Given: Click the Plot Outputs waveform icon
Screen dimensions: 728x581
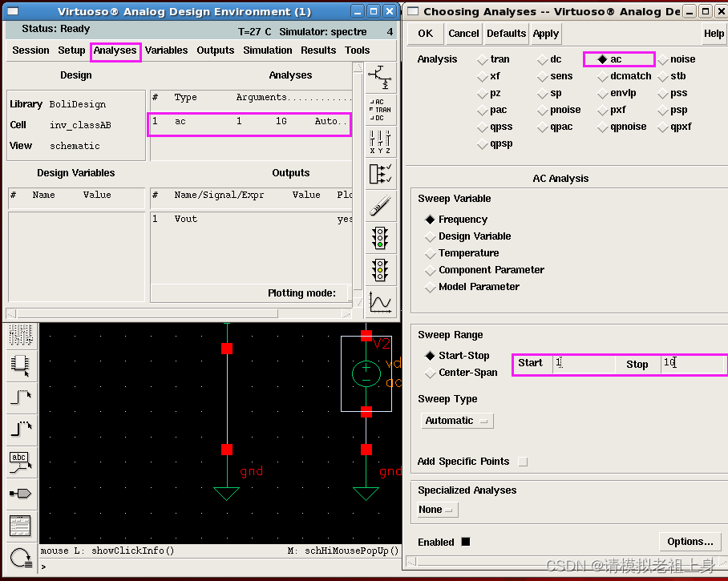Looking at the screenshot, I should [380, 302].
